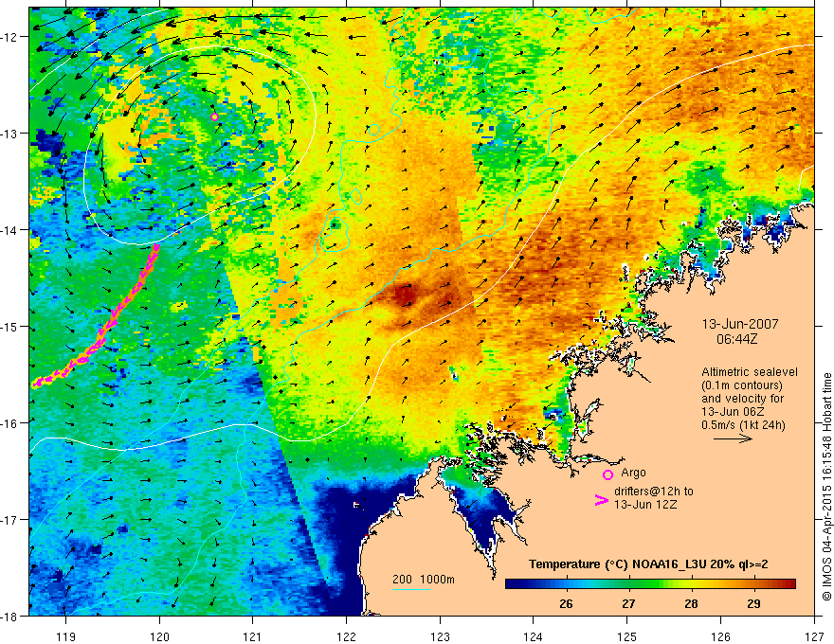Click the colorbar tick label 27
834x644 pixels.
click(628, 603)
